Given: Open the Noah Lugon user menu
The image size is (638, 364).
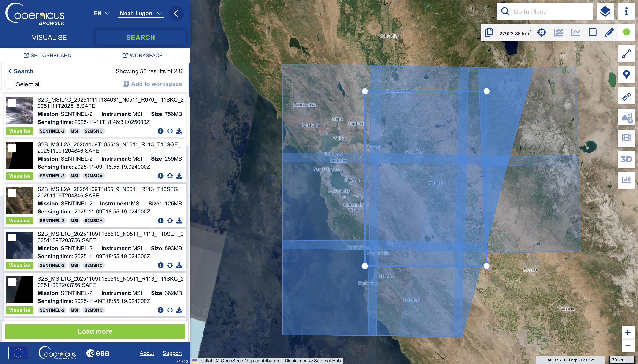Looking at the screenshot, I should coord(141,13).
